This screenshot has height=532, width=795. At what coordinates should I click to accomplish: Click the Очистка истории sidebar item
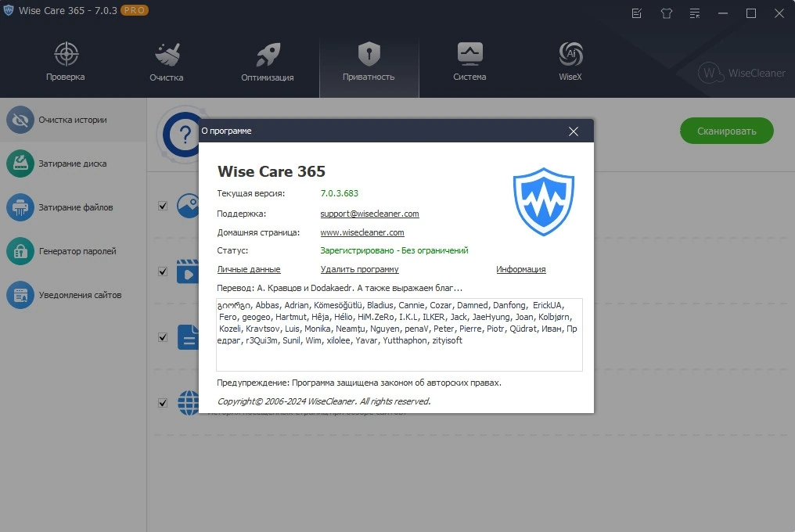[73, 120]
